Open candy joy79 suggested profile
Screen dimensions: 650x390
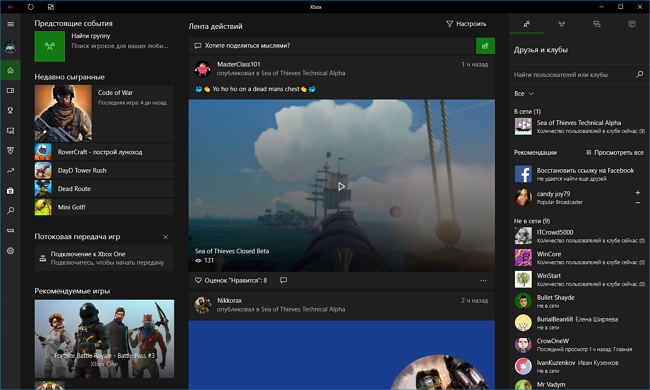coord(572,198)
